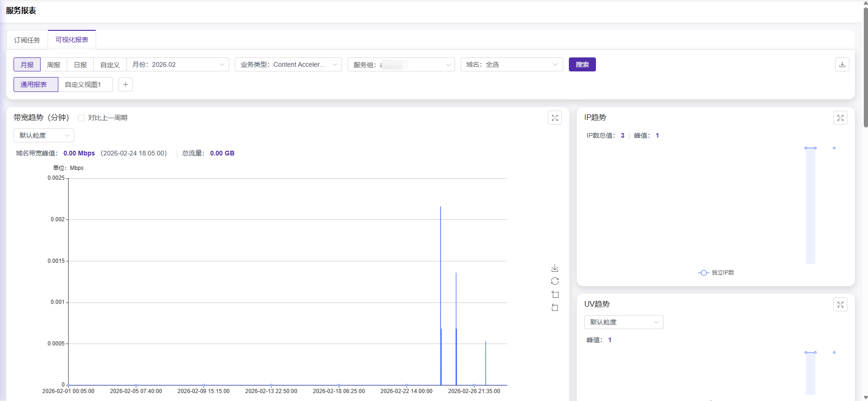The height and width of the screenshot is (401, 868).
Task: Select the 自定义视图1 view
Action: click(x=85, y=84)
